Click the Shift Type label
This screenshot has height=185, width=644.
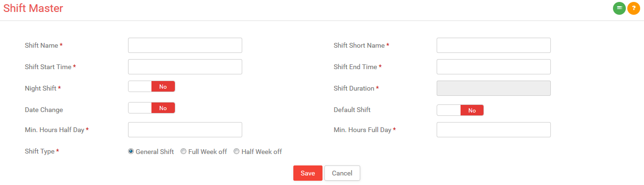[x=40, y=152]
